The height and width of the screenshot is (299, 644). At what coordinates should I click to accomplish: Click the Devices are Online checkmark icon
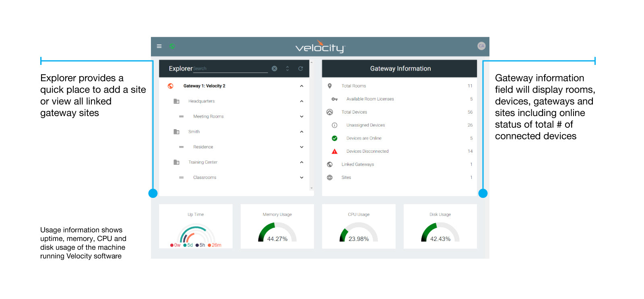pos(334,138)
